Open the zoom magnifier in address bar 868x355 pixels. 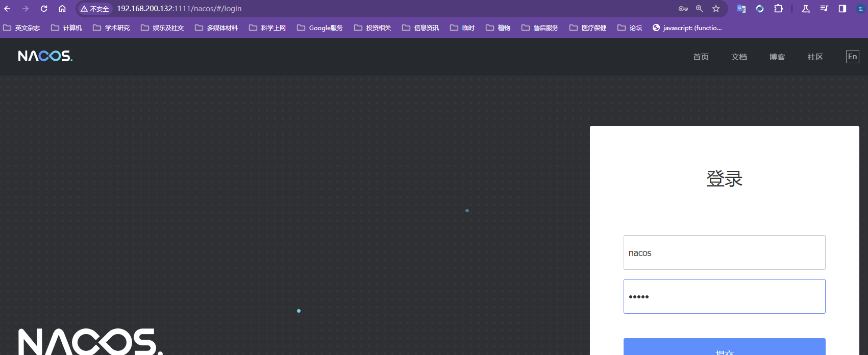(700, 9)
